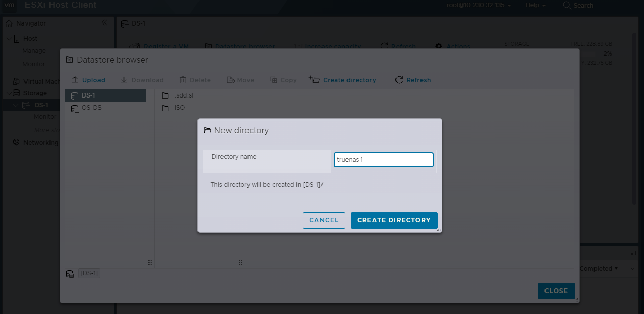Select Manage under Host in Navigator
The width and height of the screenshot is (644, 314).
tap(34, 51)
